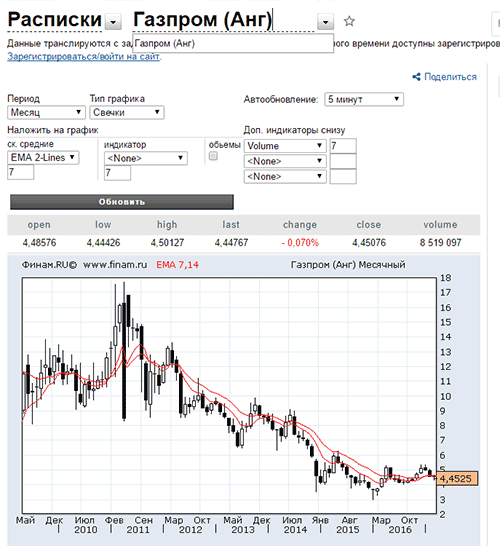Open the Volume lower indicator dropdown
Image resolution: width=500 pixels, height=546 pixels.
(285, 146)
